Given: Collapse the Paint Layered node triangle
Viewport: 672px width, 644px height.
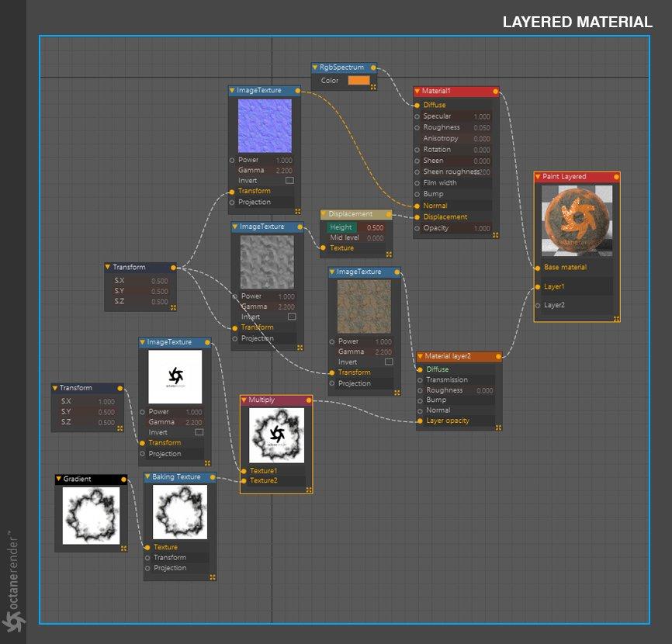Looking at the screenshot, I should click(x=538, y=177).
